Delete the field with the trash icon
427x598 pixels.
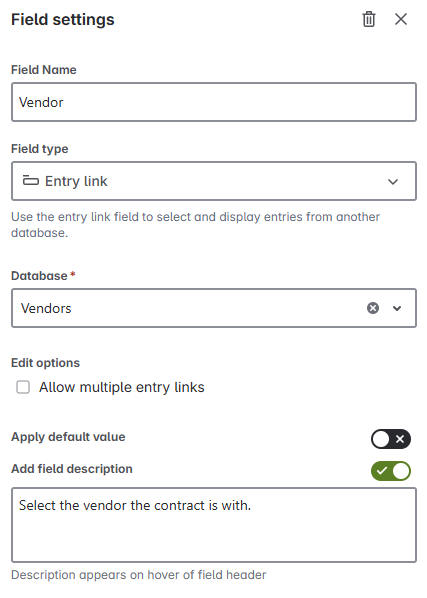(x=369, y=19)
